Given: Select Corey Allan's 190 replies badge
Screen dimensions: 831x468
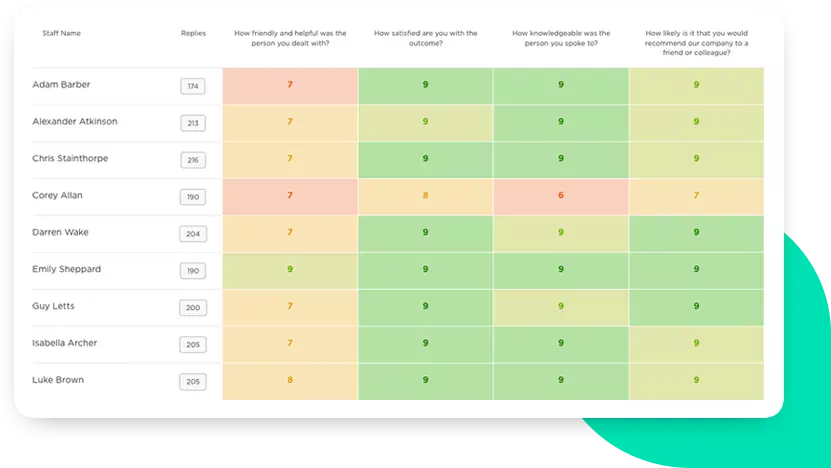Looking at the screenshot, I should click(x=193, y=197).
